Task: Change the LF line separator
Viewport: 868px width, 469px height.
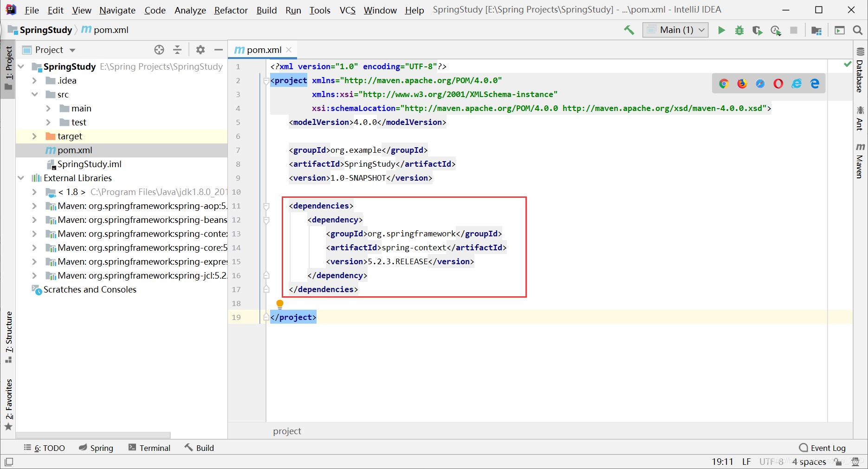Action: click(746, 462)
